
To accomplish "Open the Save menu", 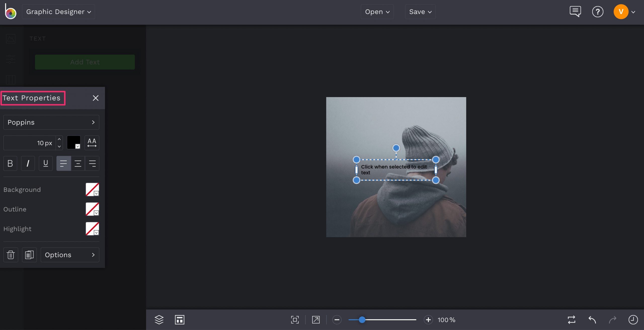I will pyautogui.click(x=420, y=12).
